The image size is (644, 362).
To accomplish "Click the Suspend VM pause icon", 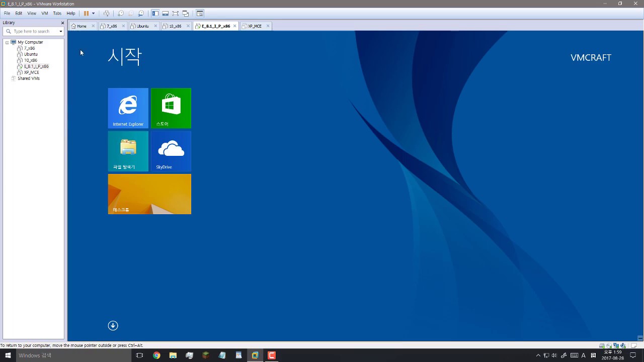I will (x=86, y=13).
